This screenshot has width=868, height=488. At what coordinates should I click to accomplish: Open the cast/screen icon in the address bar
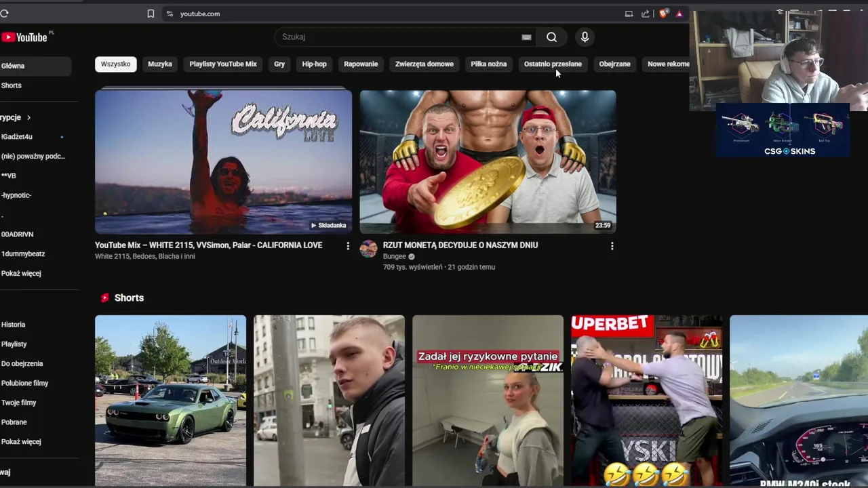[629, 14]
